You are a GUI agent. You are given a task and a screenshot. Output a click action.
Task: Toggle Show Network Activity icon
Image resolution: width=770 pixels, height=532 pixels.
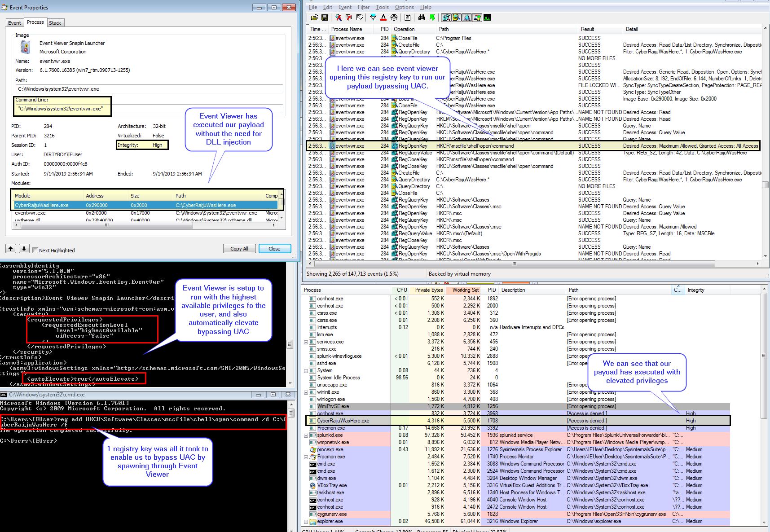coord(466,18)
